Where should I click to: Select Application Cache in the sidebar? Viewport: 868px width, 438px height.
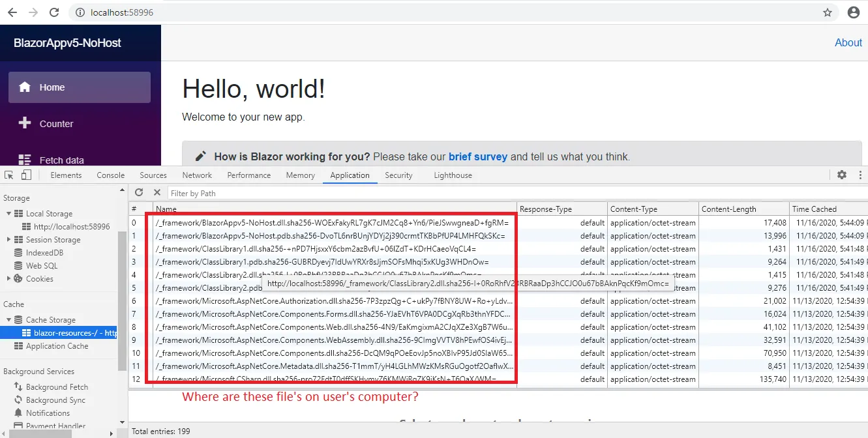click(x=57, y=346)
